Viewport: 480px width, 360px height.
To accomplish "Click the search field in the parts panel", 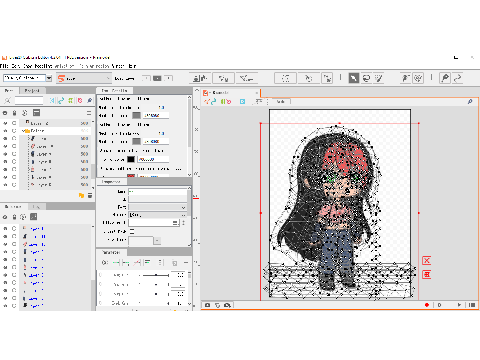I will click(x=29, y=100).
